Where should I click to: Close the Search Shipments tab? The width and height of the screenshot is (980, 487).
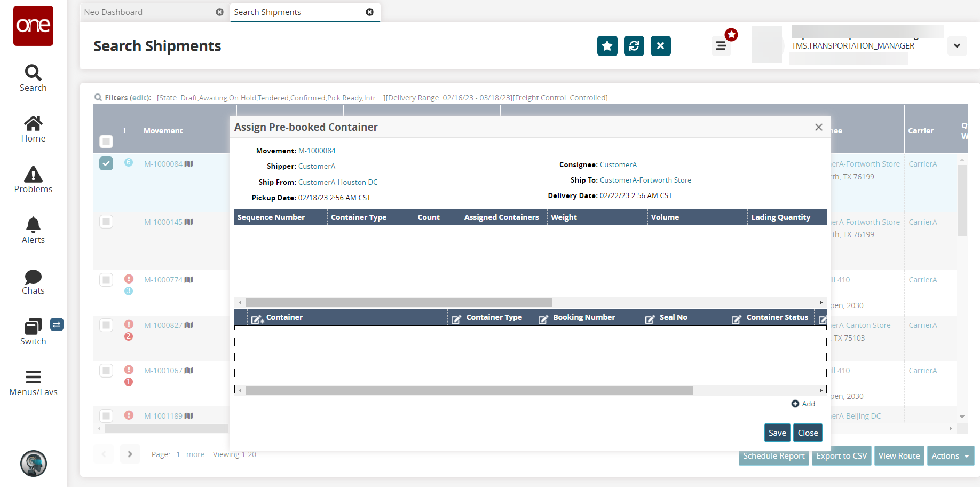point(369,12)
